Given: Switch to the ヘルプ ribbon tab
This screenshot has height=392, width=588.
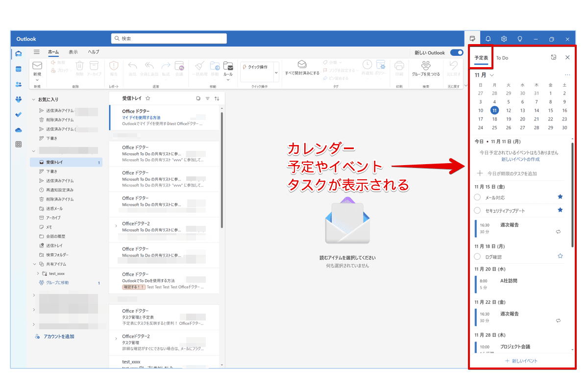Looking at the screenshot, I should click(94, 52).
